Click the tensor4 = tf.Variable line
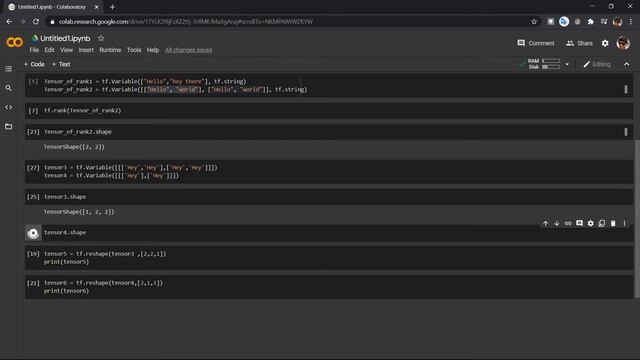 pyautogui.click(x=111, y=176)
